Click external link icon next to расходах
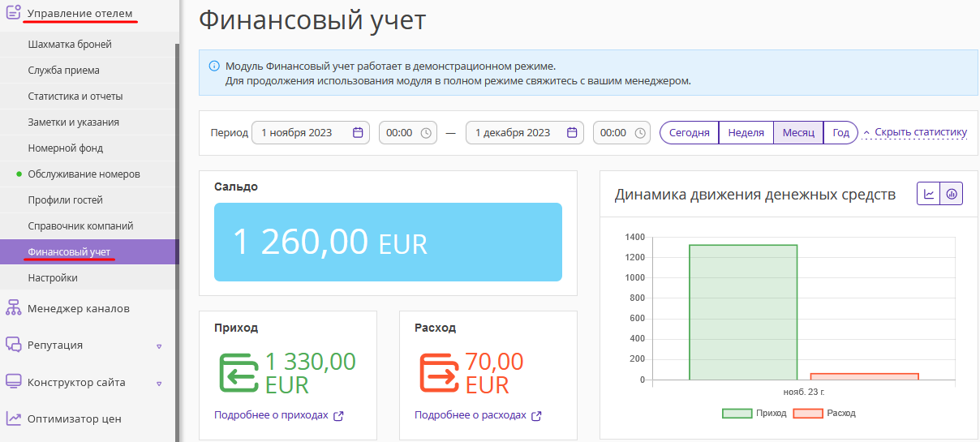Screen dimensions: 980x442 (x=536, y=416)
